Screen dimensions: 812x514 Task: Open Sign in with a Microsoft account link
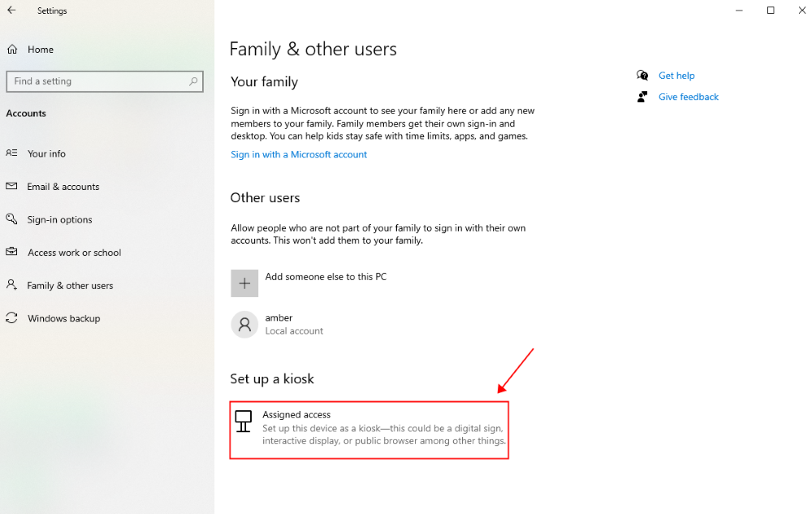click(299, 153)
